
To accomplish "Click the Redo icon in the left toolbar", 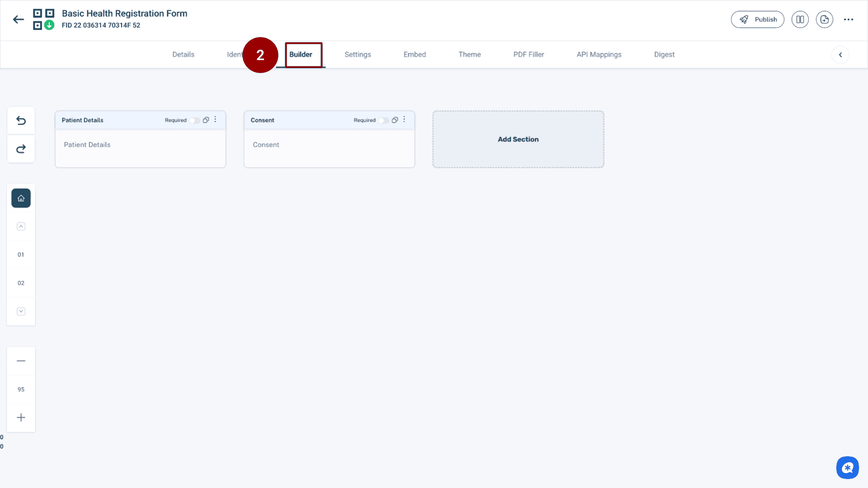I will point(21,149).
